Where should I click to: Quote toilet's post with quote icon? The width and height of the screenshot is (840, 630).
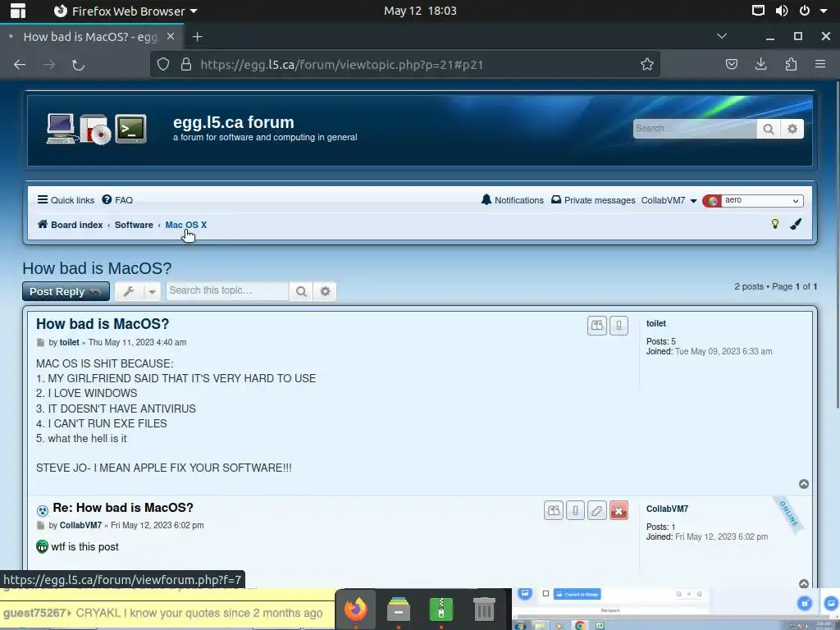[597, 325]
